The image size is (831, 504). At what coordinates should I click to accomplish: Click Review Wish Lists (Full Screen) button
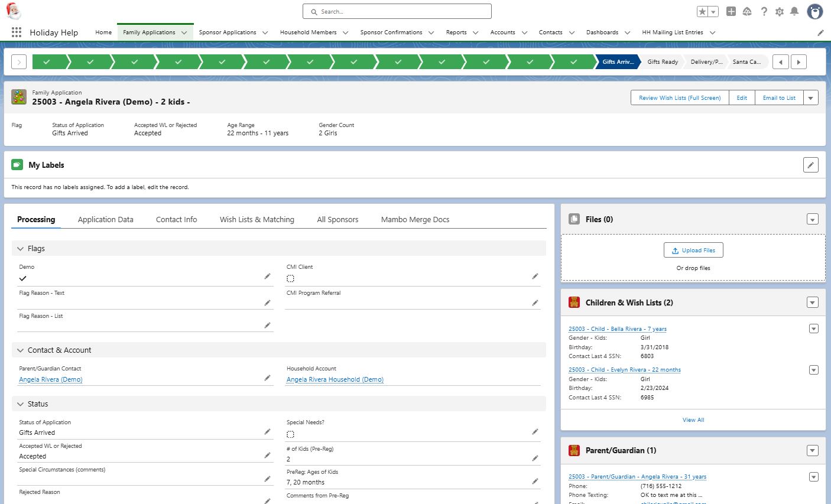[x=680, y=98]
